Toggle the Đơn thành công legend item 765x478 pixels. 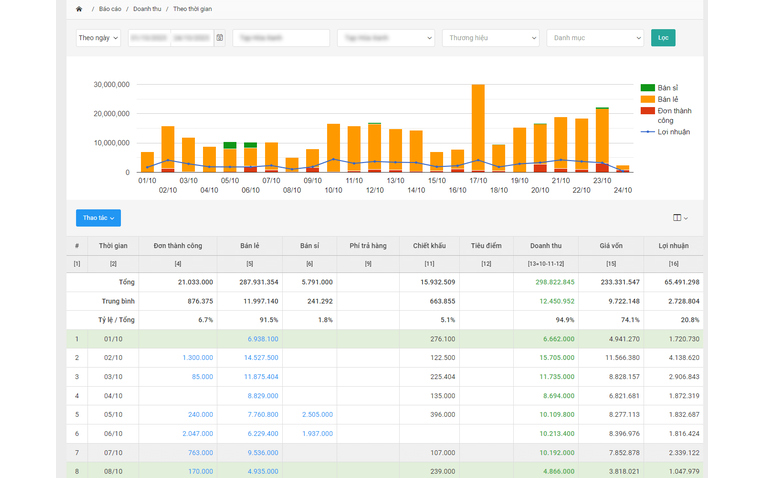tap(666, 115)
